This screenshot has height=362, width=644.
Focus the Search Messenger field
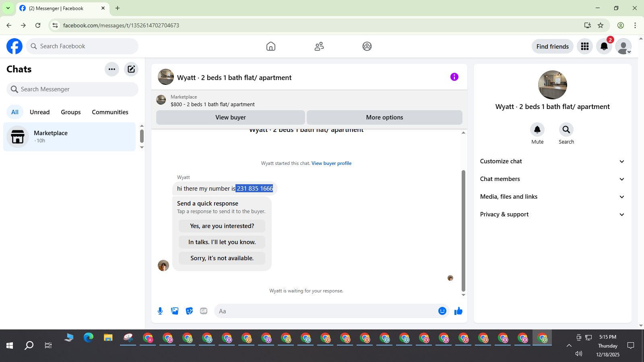pyautogui.click(x=72, y=89)
